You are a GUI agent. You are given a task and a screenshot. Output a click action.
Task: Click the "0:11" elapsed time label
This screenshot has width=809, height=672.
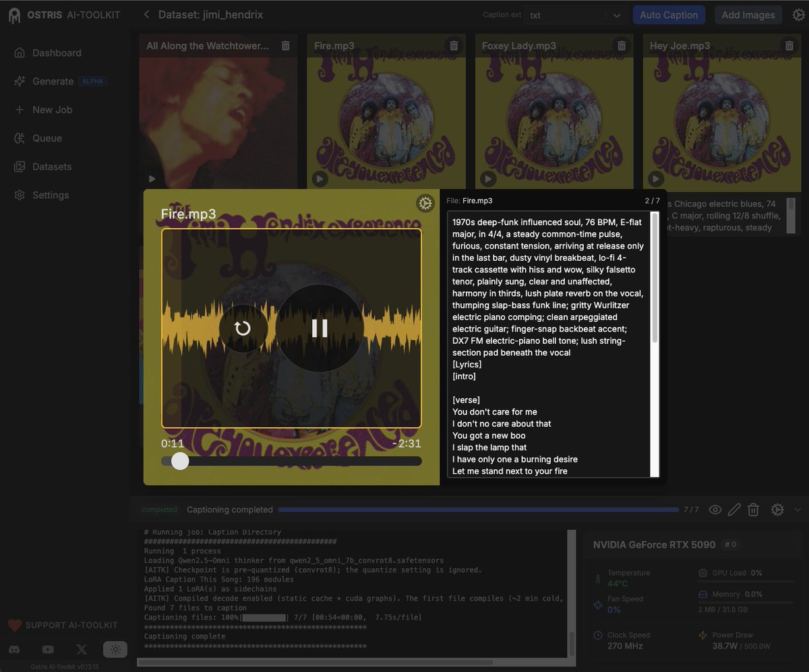pyautogui.click(x=173, y=444)
